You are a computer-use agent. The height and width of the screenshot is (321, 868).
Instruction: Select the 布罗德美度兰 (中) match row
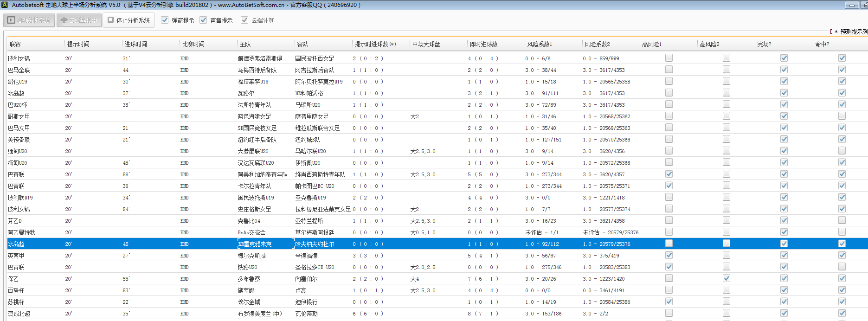[x=260, y=314]
